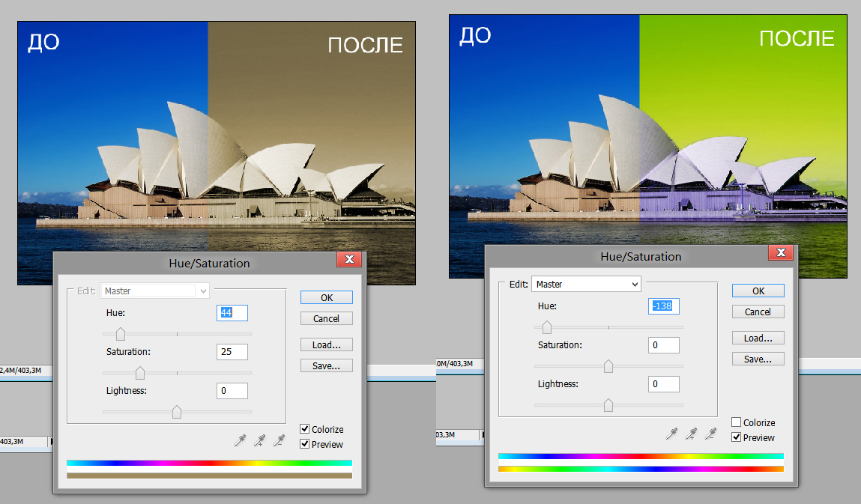Click the Saturation field showing 25

(232, 352)
